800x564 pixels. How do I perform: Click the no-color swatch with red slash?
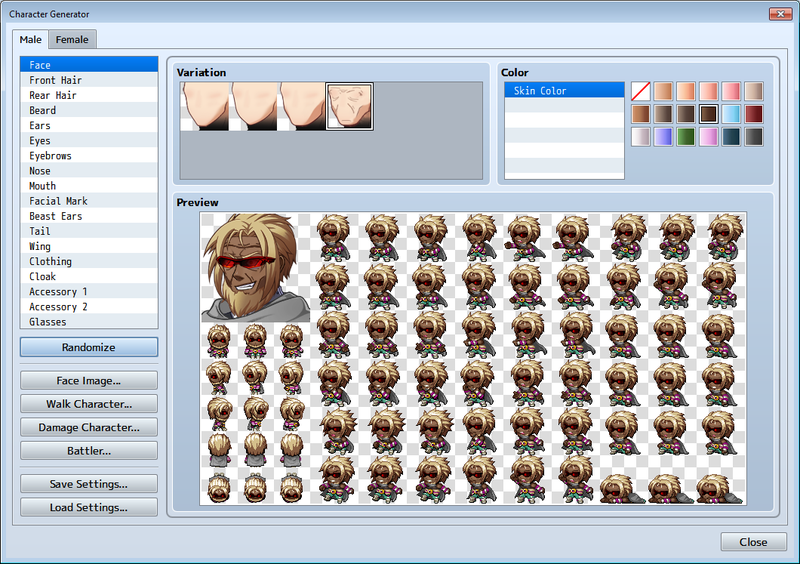(640, 91)
